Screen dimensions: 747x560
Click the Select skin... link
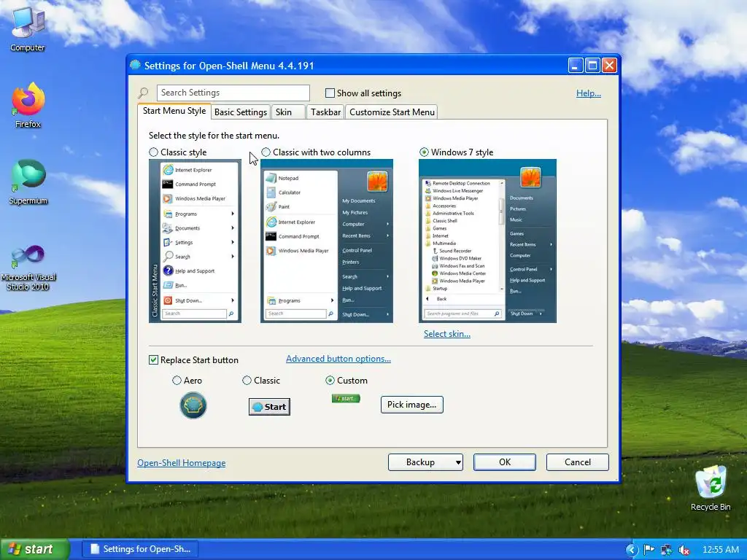(447, 334)
